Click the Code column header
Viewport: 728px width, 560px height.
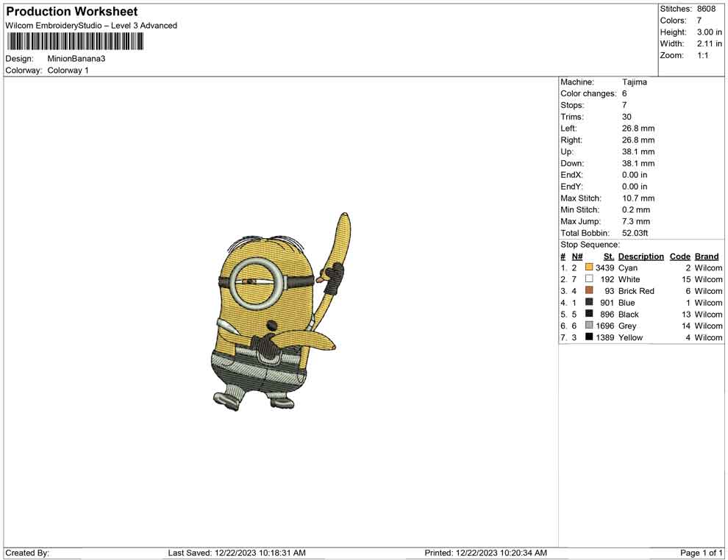[x=679, y=256]
